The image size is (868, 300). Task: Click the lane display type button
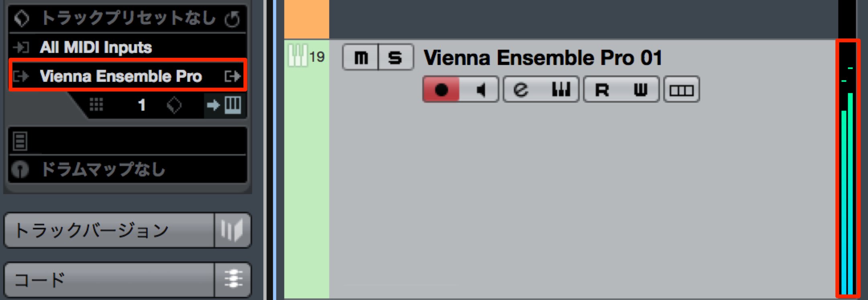(x=681, y=90)
